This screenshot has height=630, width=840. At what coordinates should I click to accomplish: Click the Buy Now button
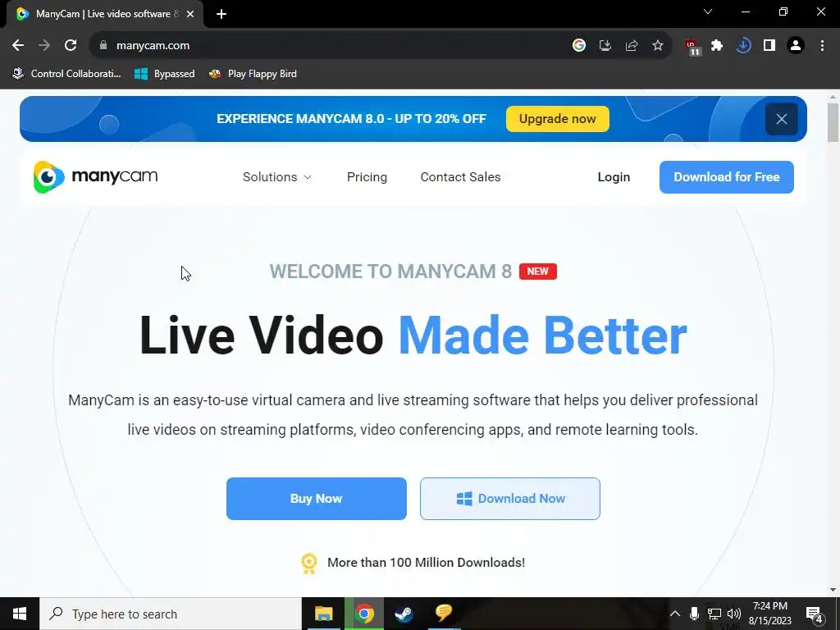[316, 499]
